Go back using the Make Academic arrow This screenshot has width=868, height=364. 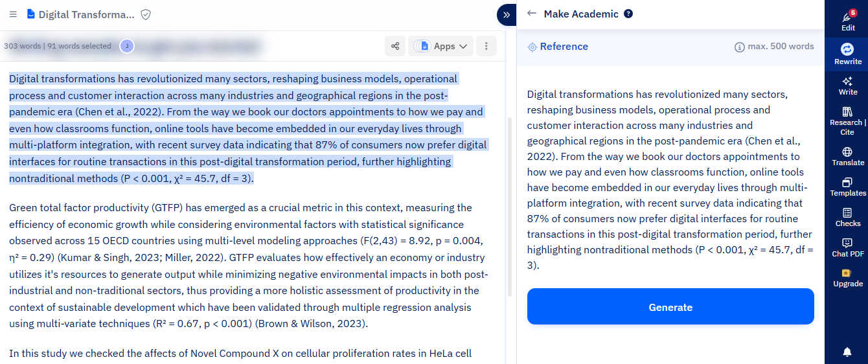[532, 14]
